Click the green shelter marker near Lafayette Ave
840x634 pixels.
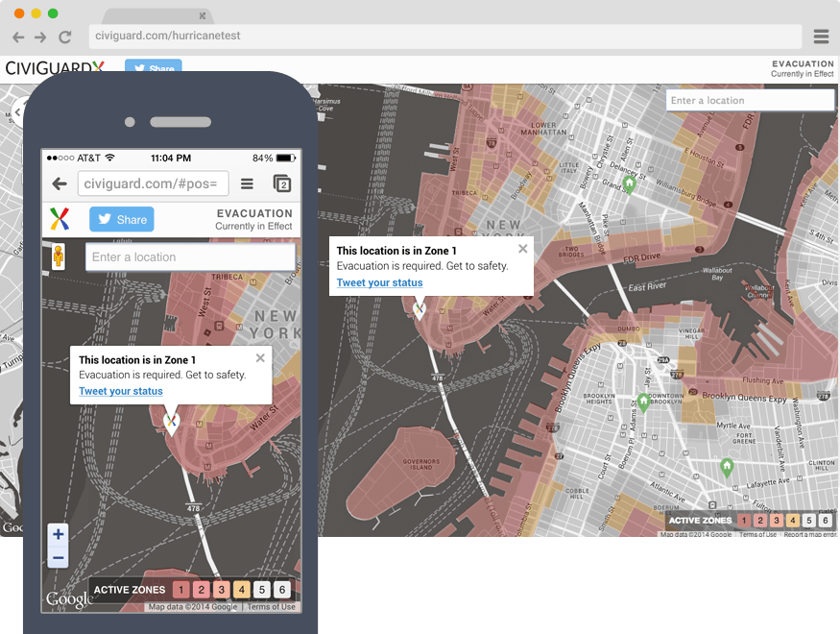[727, 467]
